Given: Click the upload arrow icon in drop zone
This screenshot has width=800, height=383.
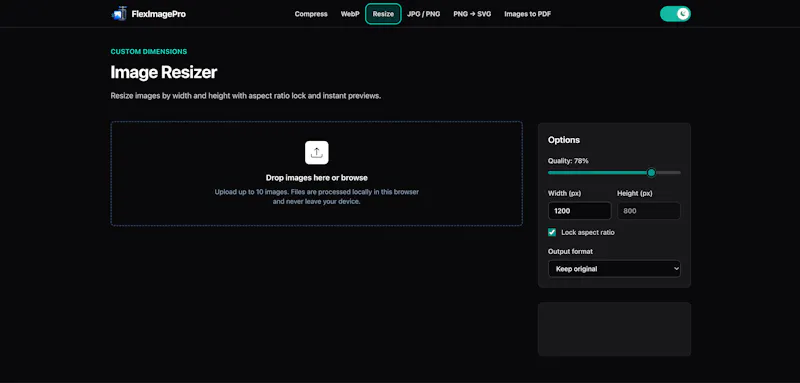Looking at the screenshot, I should tap(317, 152).
